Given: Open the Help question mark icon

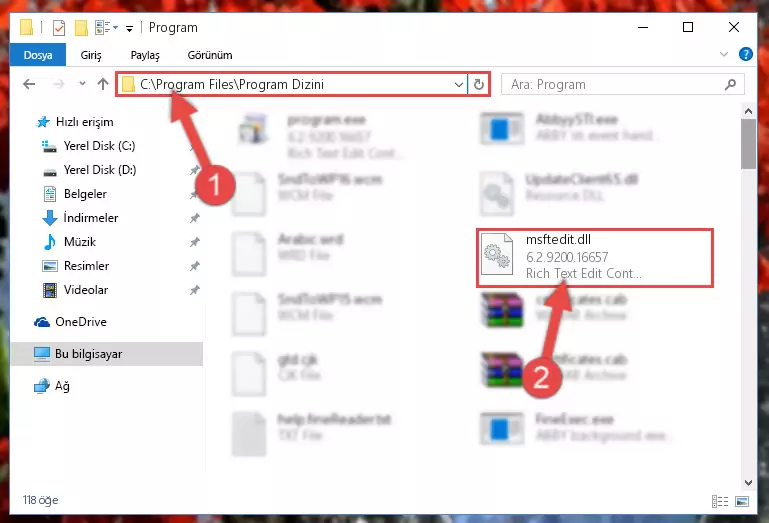Looking at the screenshot, I should (x=745, y=54).
